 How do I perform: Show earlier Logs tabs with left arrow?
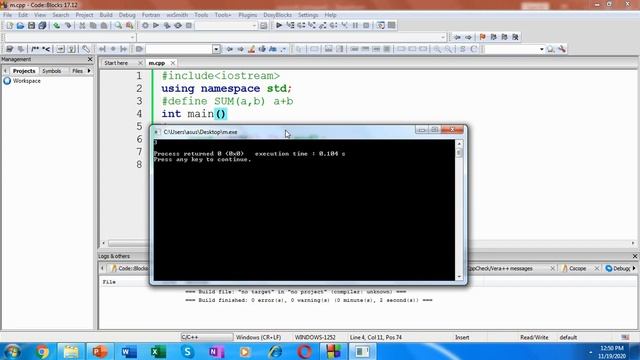coord(102,268)
